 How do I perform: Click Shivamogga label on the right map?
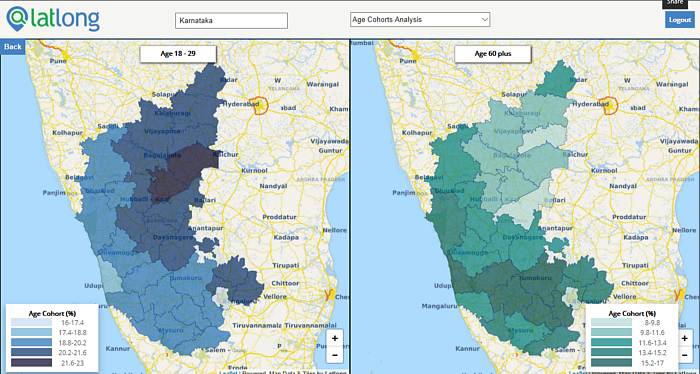(467, 252)
